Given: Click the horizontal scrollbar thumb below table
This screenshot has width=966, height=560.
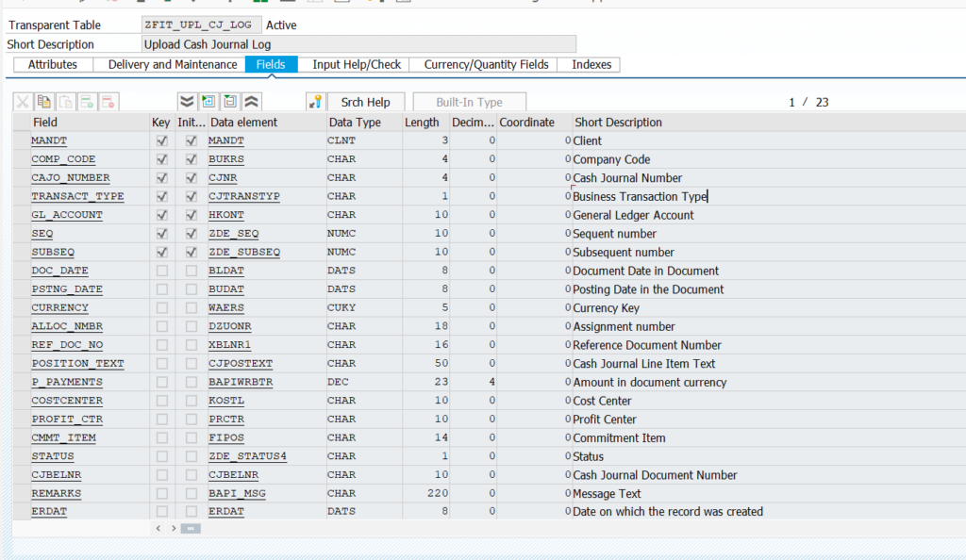Looking at the screenshot, I should coord(192,529).
